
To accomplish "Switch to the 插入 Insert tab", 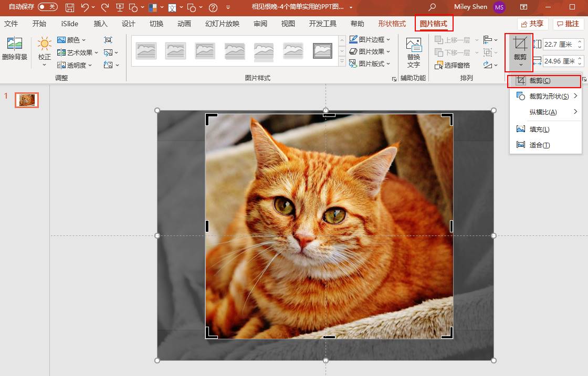I will [100, 24].
